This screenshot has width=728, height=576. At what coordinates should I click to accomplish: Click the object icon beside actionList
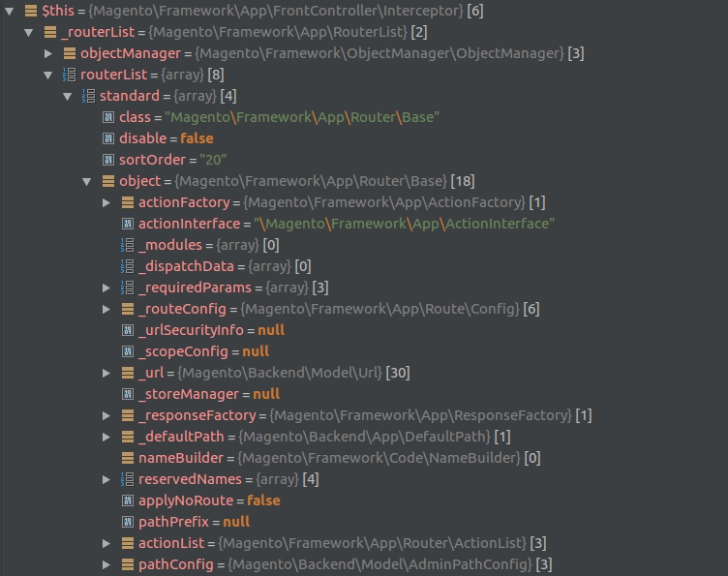(128, 543)
